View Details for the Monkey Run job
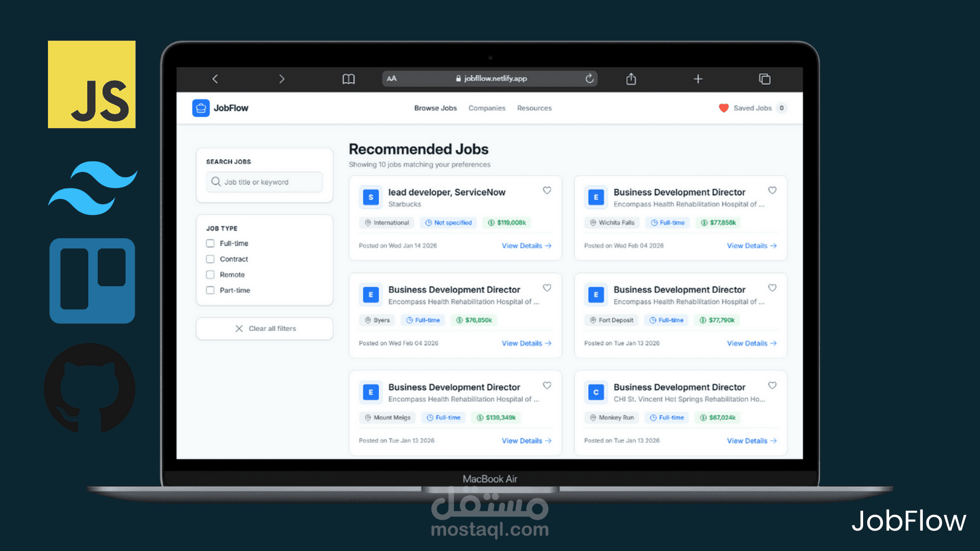Screen dimensions: 980x551 click(752, 441)
